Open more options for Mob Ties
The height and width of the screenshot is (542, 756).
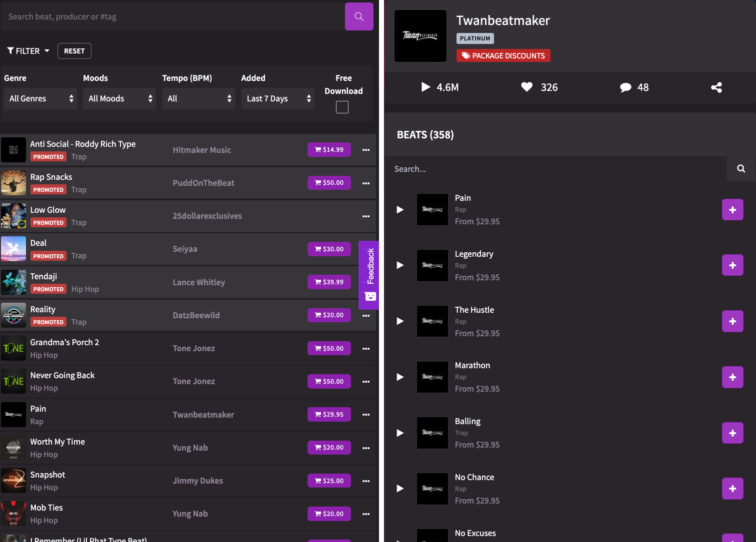pyautogui.click(x=366, y=514)
